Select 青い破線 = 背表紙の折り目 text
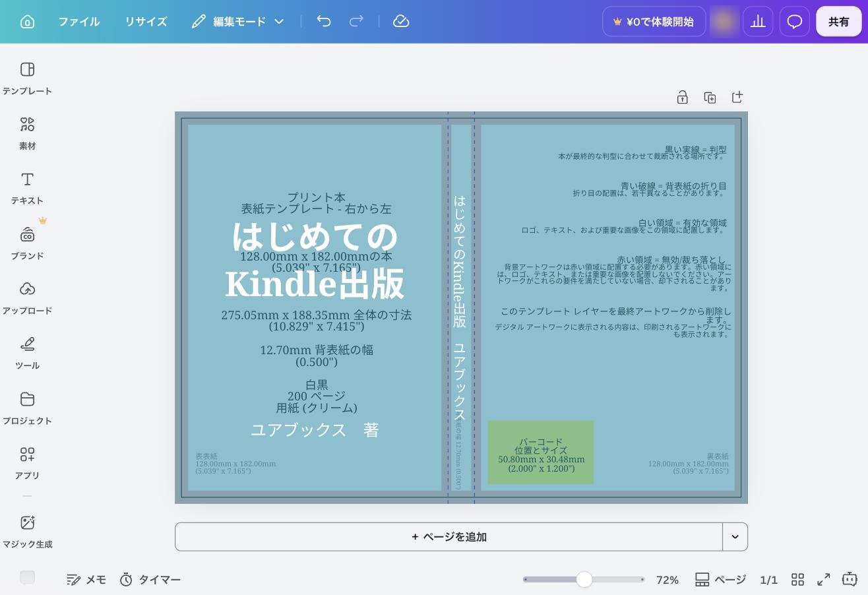Viewport: 868px width, 595px height. click(673, 186)
